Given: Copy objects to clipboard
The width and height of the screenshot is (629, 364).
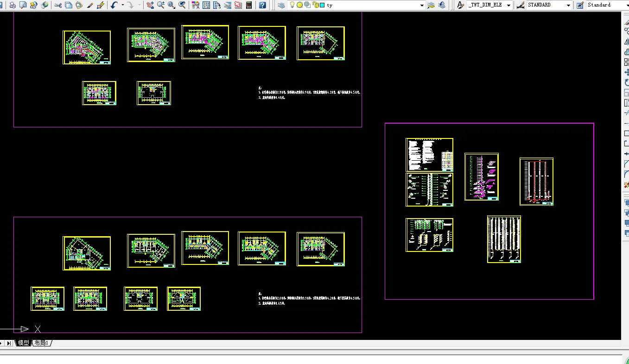Looking at the screenshot, I should (69, 5).
